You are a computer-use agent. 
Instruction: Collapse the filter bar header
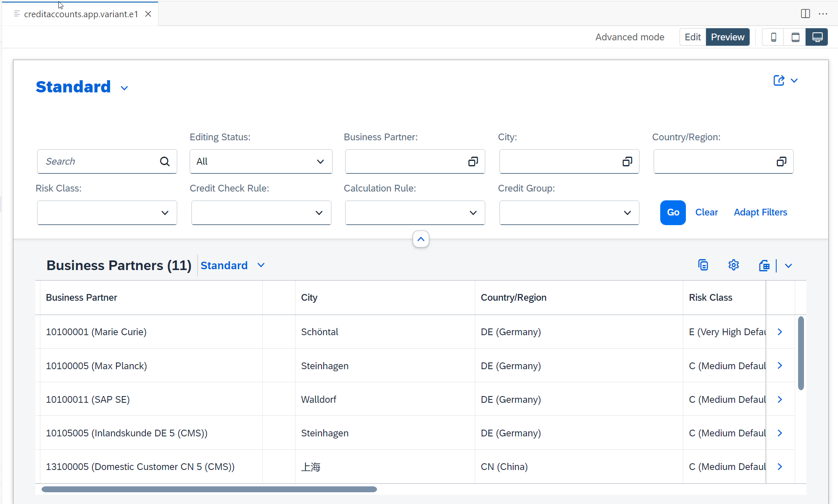[421, 239]
